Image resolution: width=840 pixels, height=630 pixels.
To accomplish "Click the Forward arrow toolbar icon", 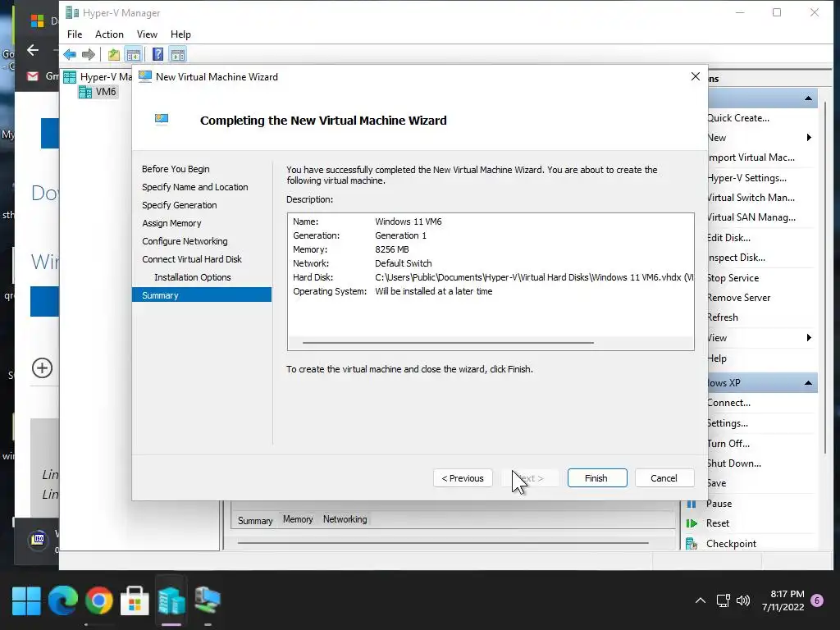I will 89,54.
